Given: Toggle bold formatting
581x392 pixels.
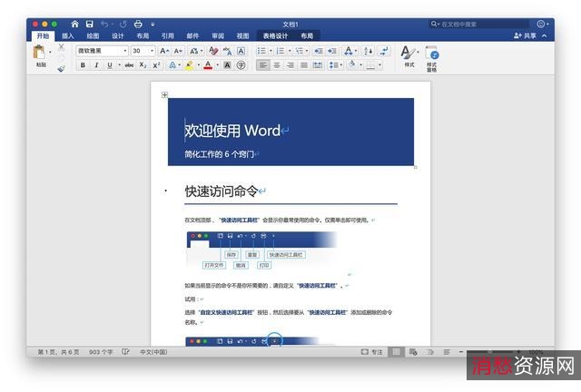Looking at the screenshot, I should pyautogui.click(x=83, y=65).
